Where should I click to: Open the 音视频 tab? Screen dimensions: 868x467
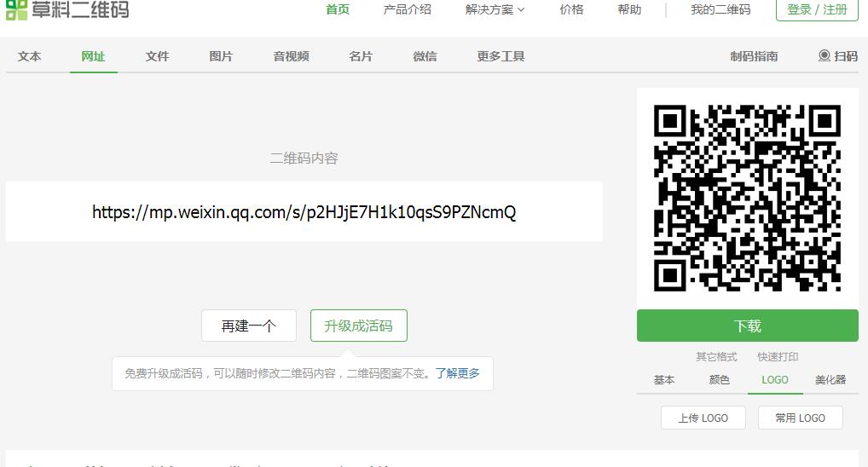291,56
